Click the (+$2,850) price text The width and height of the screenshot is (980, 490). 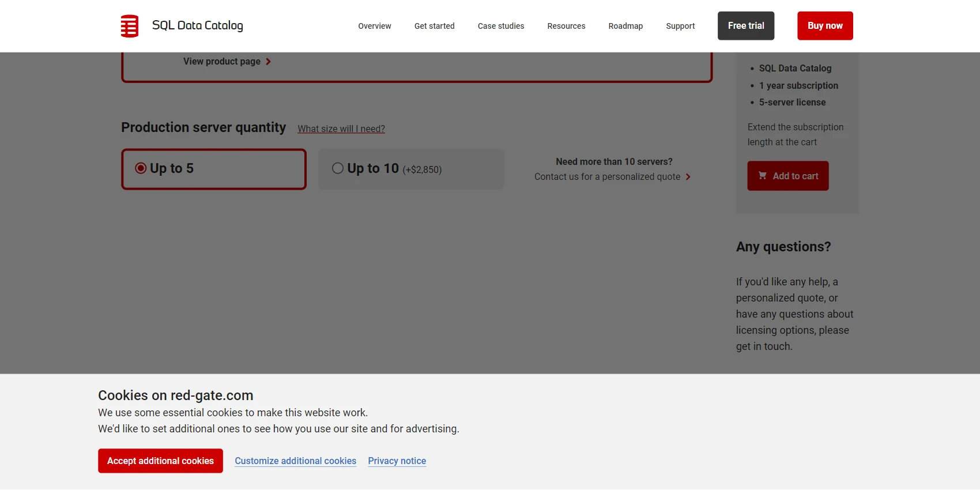(x=422, y=169)
